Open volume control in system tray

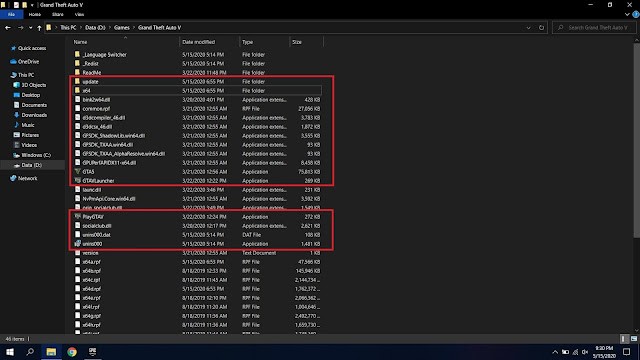pyautogui.click(x=585, y=352)
